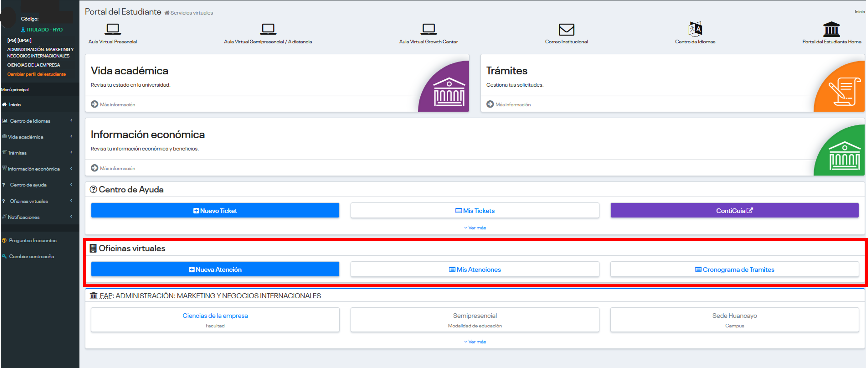The image size is (868, 368).
Task: Open the Aula Virtual Presencial laptop icon
Action: [x=113, y=29]
